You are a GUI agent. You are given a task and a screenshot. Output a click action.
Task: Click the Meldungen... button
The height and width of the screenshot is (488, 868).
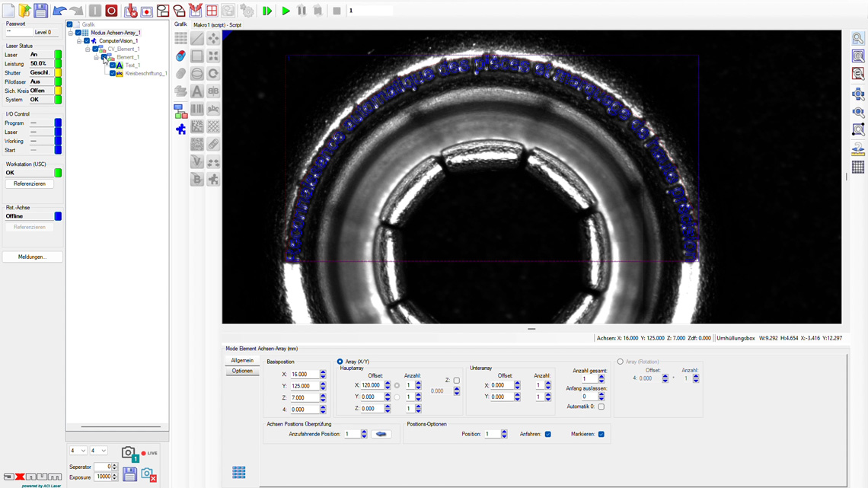pyautogui.click(x=32, y=257)
